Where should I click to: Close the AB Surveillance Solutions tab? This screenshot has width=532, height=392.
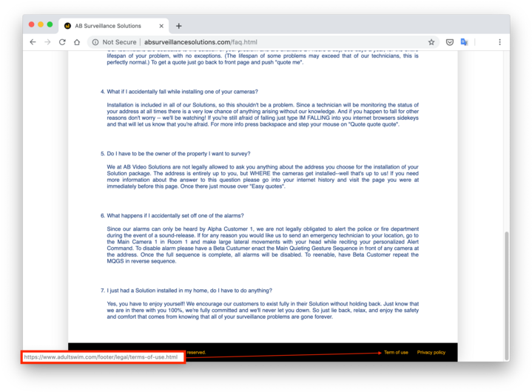tap(161, 26)
